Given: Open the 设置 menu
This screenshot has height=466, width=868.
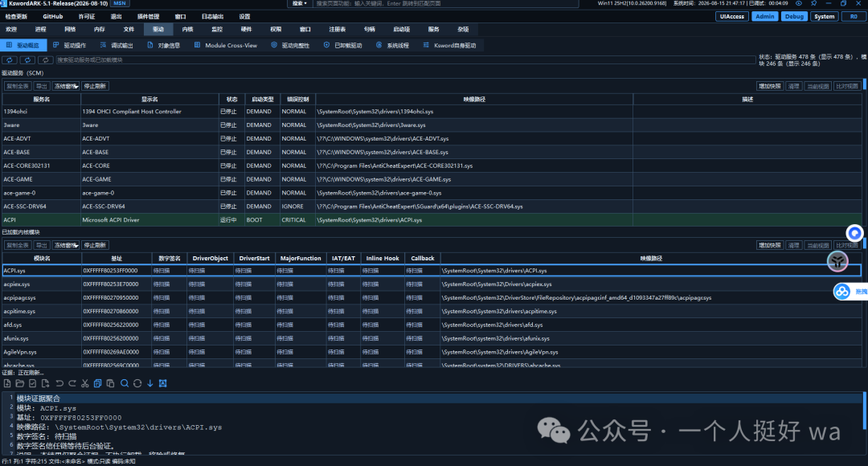Looking at the screenshot, I should pos(244,17).
